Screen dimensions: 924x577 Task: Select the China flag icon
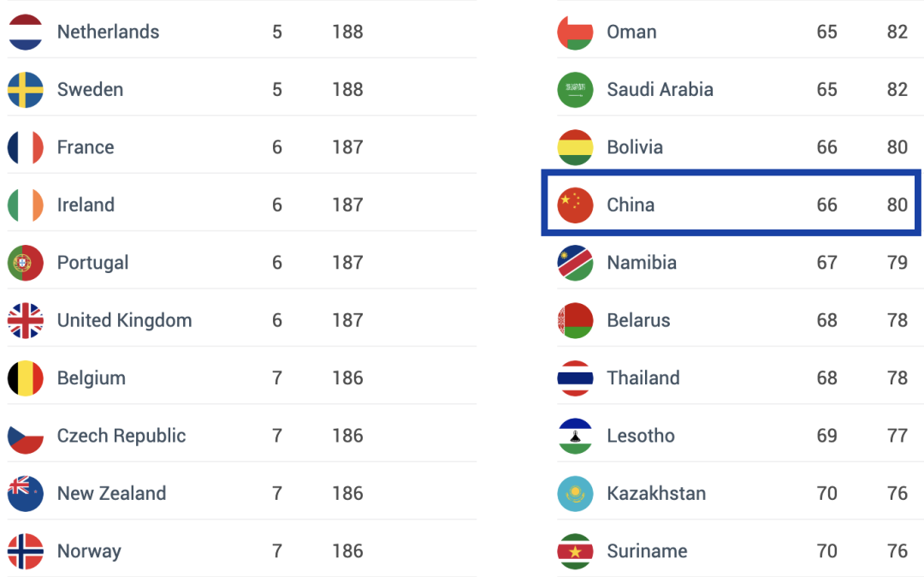point(575,205)
